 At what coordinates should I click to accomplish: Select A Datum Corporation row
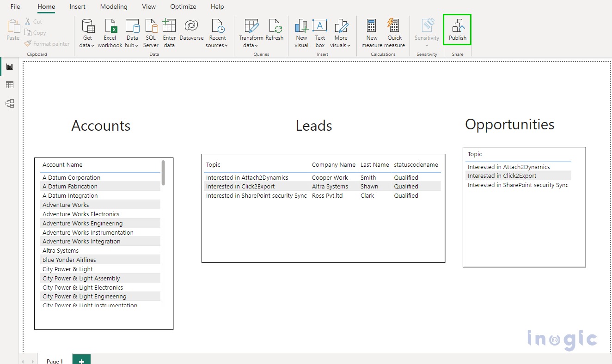[100, 177]
